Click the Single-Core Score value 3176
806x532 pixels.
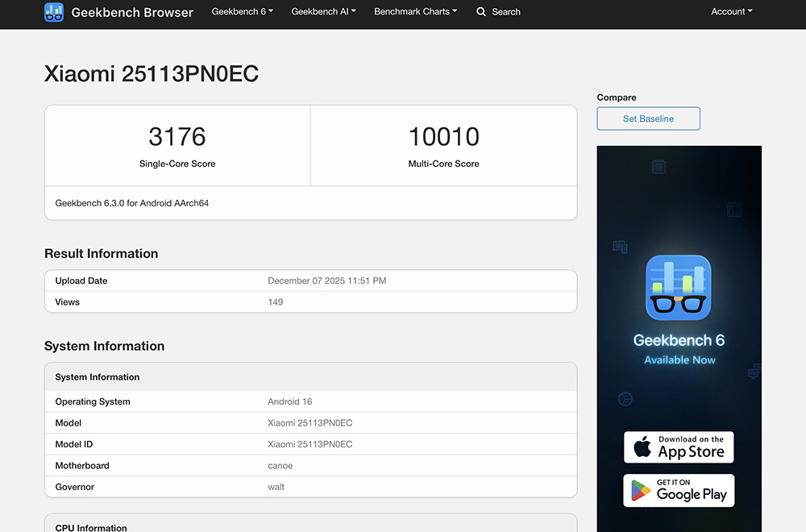pyautogui.click(x=177, y=136)
